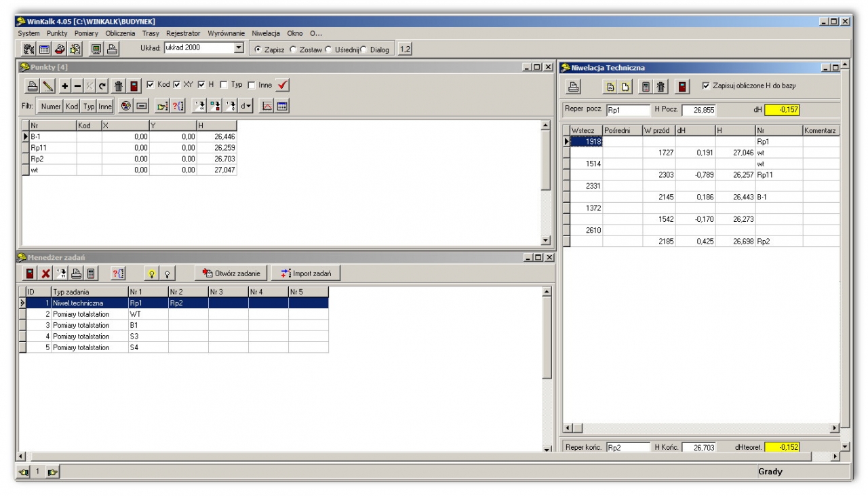Click the Niwelacja table horizontal scrollbar right arrow
This screenshot has width=868, height=496.
coord(834,429)
